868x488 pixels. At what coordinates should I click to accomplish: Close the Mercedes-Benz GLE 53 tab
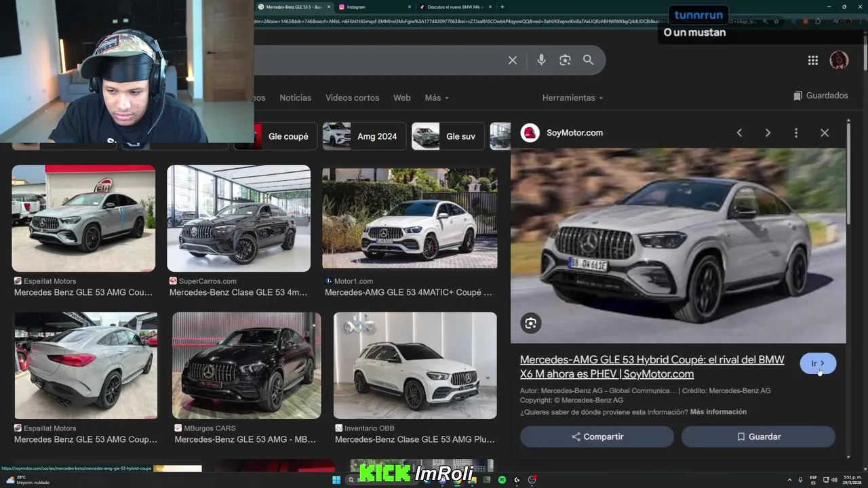(329, 7)
